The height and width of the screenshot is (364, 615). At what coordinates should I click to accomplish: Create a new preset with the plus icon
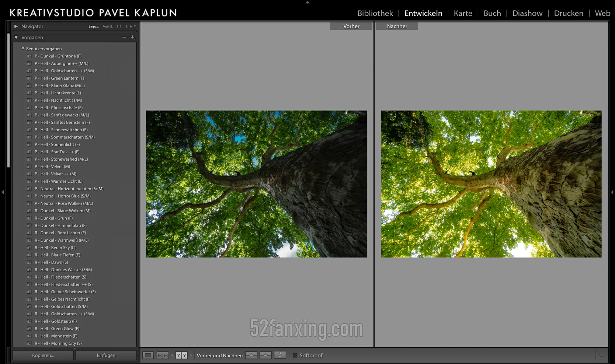tap(133, 37)
